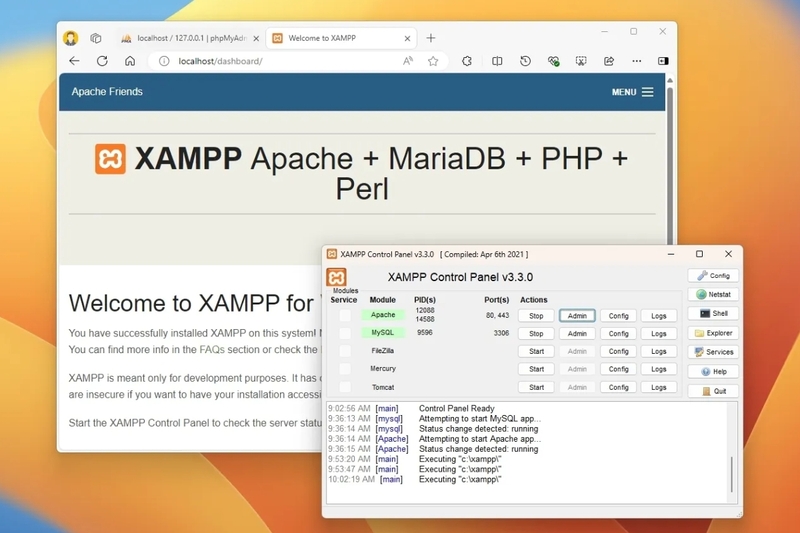800x533 pixels.
Task: Launch the Shell from XAMPP panel
Action: [x=713, y=313]
